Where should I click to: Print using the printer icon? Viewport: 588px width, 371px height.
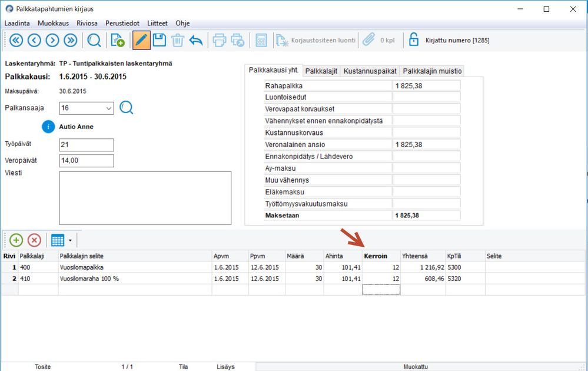click(220, 40)
